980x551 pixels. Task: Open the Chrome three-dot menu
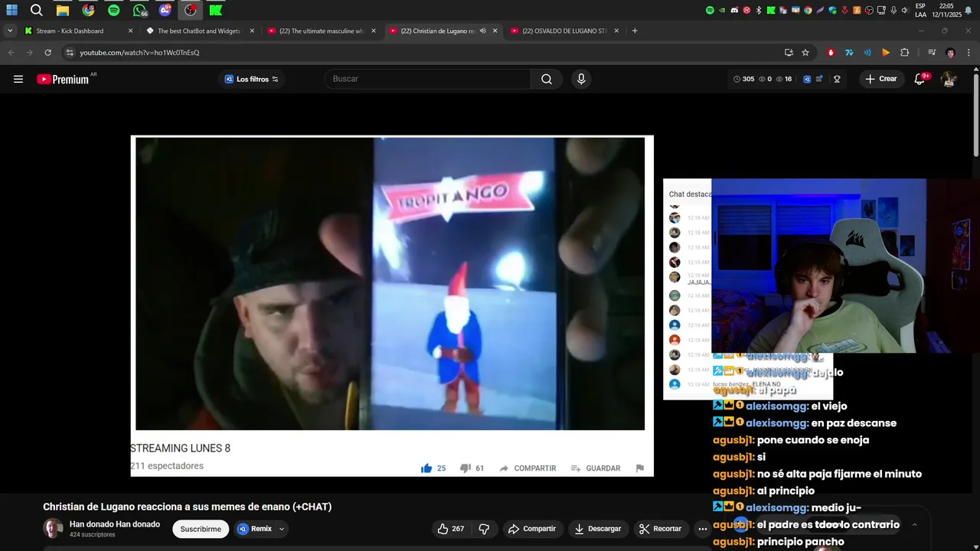[x=969, y=53]
